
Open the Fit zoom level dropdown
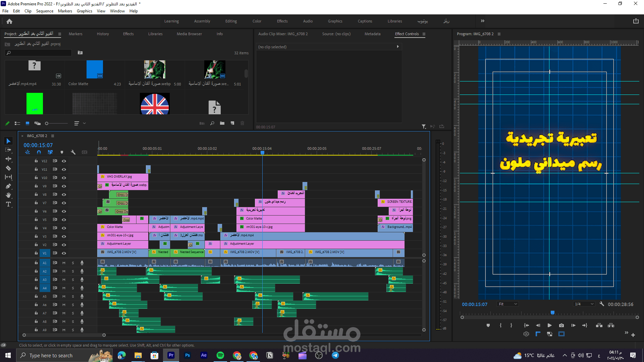tap(508, 304)
